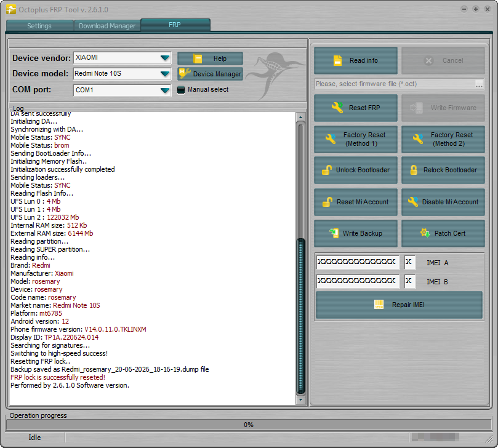
Task: Click the Device Manager wrench icon
Action: (185, 74)
